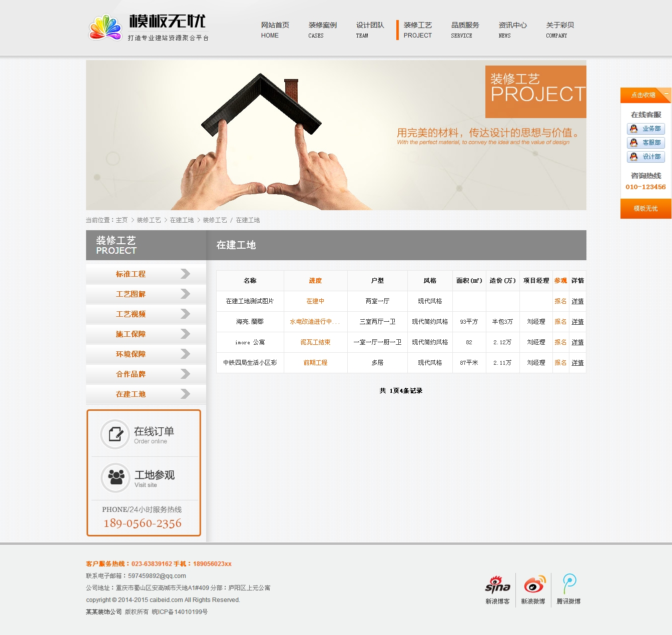The height and width of the screenshot is (635, 672).
Task: Expand the 工艺视频 sidebar arrow
Action: coord(185,314)
